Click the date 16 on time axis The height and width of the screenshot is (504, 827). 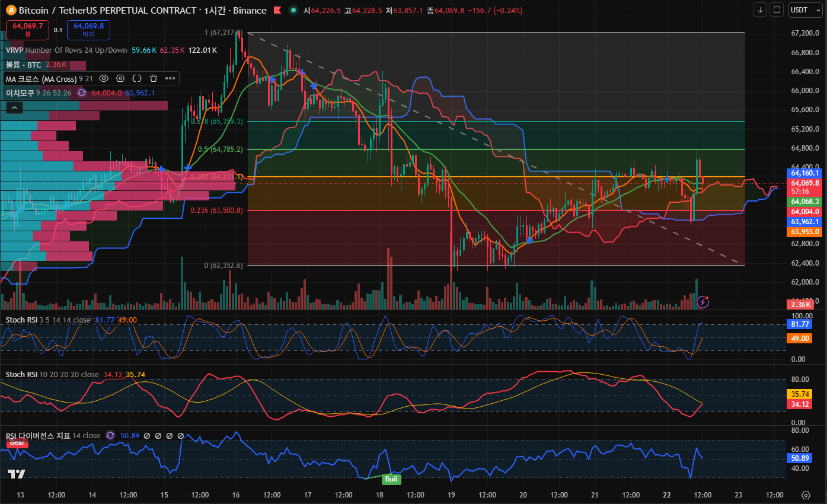tap(236, 495)
